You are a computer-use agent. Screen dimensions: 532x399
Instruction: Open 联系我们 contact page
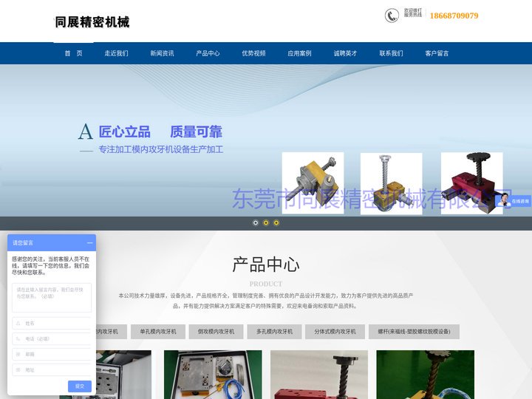391,53
